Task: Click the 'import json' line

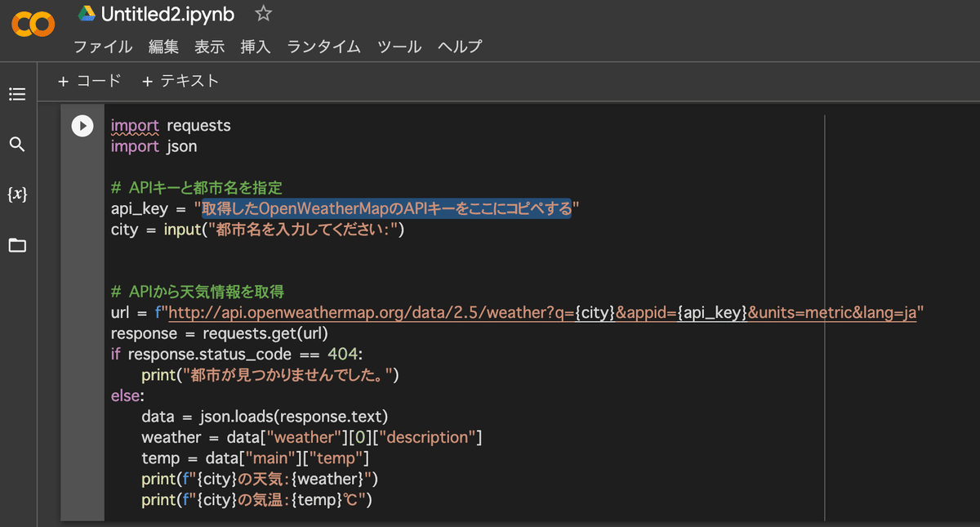Action: click(x=154, y=146)
